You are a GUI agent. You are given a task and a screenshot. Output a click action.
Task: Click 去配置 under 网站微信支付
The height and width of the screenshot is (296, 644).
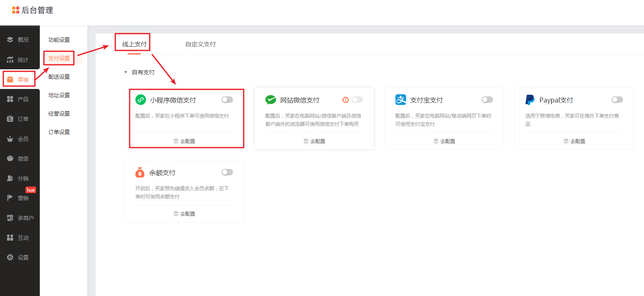[x=314, y=141]
